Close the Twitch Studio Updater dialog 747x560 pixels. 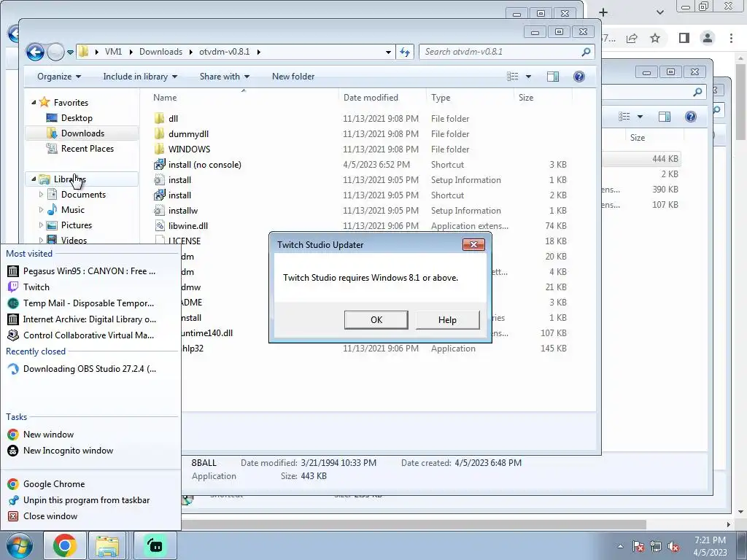click(473, 244)
